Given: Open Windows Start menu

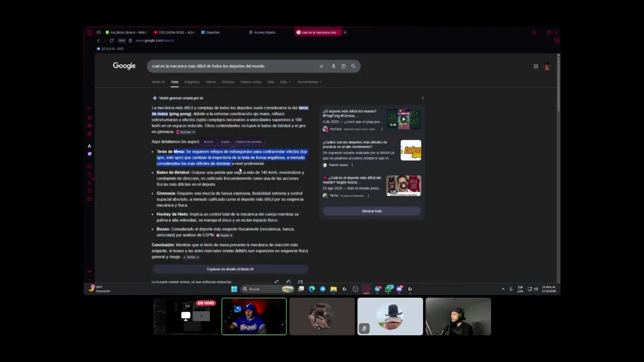Looking at the screenshot, I should (x=234, y=289).
